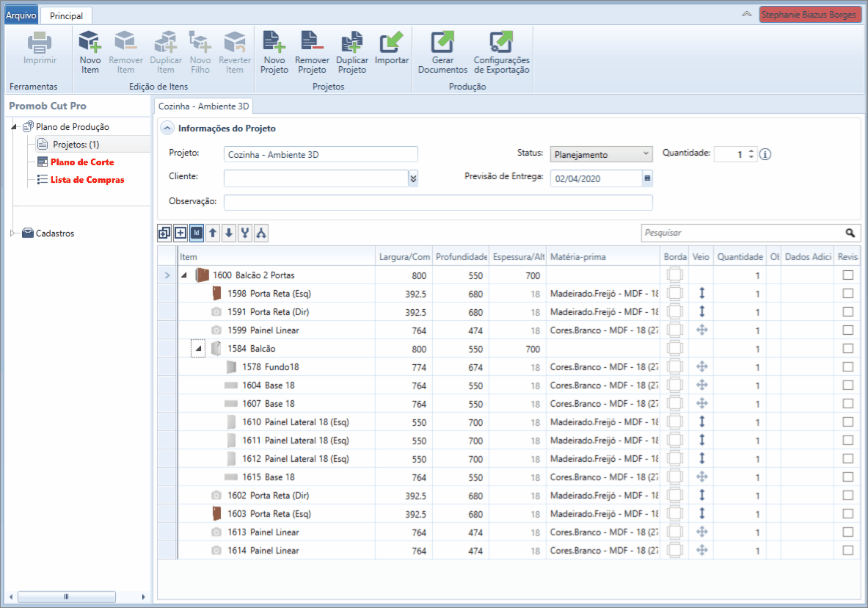
Task: Select Projetos: (1) in the tree
Action: tap(76, 145)
